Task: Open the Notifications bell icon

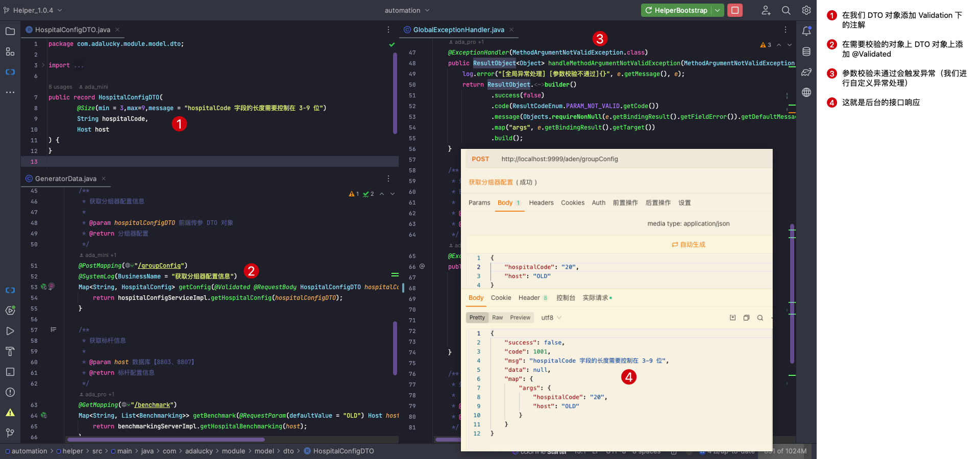Action: pos(806,31)
